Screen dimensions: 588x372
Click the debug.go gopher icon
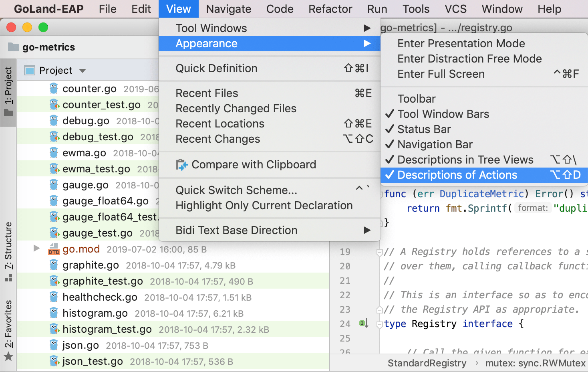(54, 120)
